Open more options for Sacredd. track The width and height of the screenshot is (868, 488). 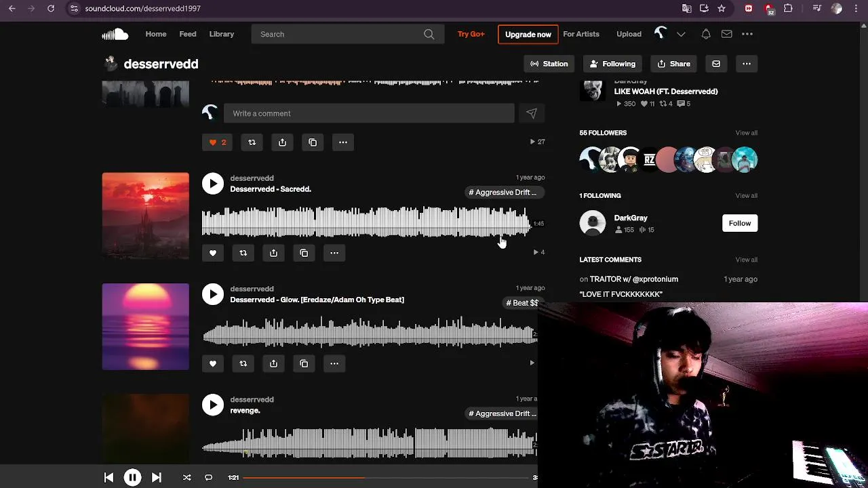click(334, 253)
